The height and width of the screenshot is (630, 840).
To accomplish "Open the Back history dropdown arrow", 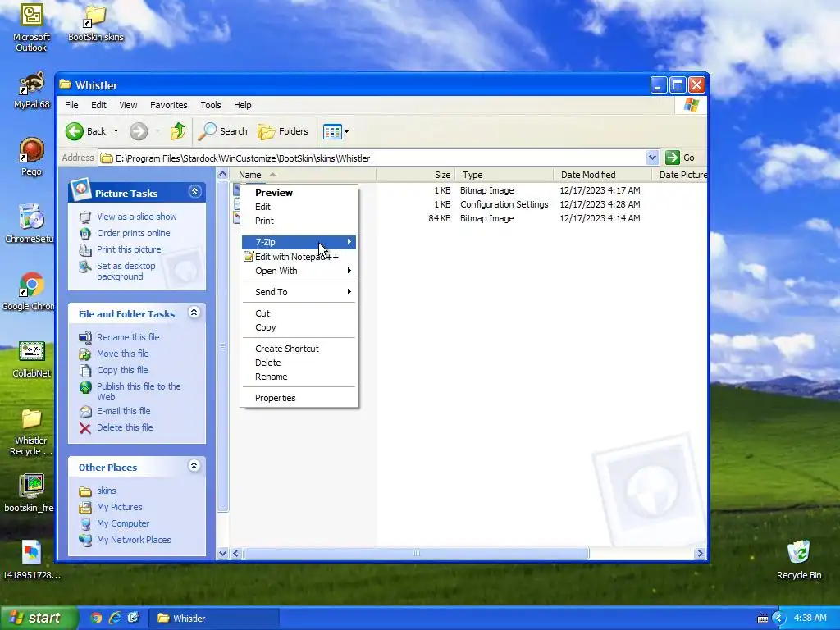I will click(x=116, y=131).
